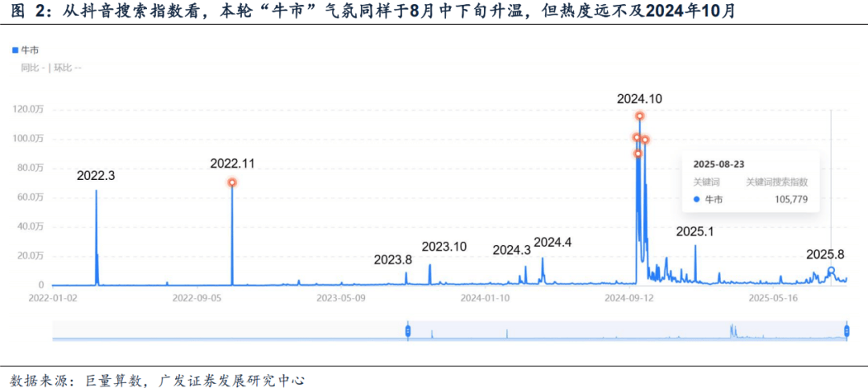Screen dimensions: 868x388
Task: Click the 2023.8 annotation label
Action: (392, 259)
